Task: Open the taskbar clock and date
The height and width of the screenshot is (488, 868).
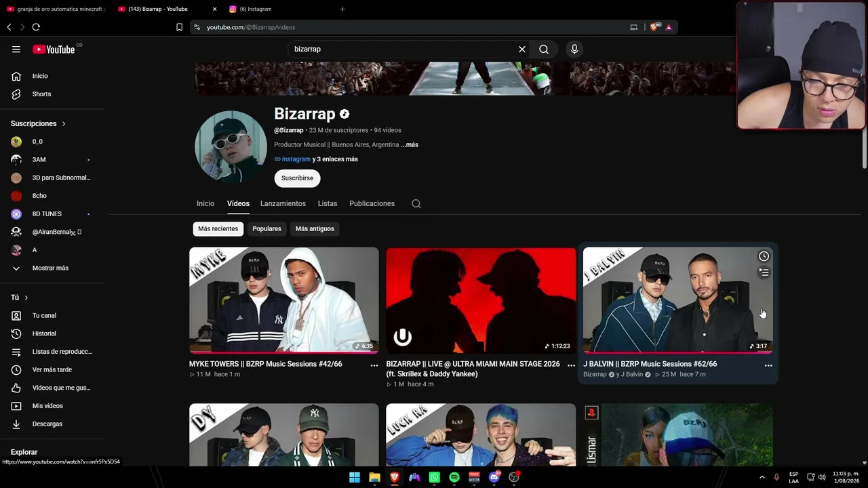Action: 846,477
